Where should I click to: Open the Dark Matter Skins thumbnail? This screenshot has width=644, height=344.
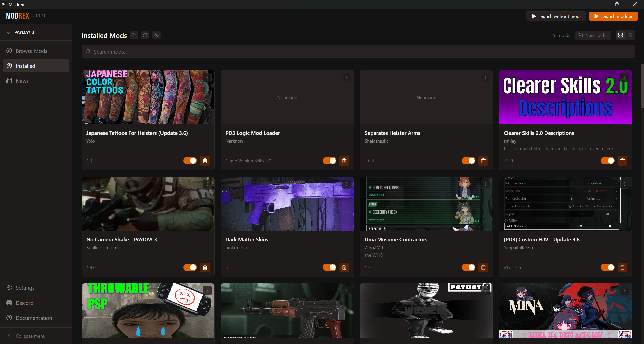pos(287,204)
